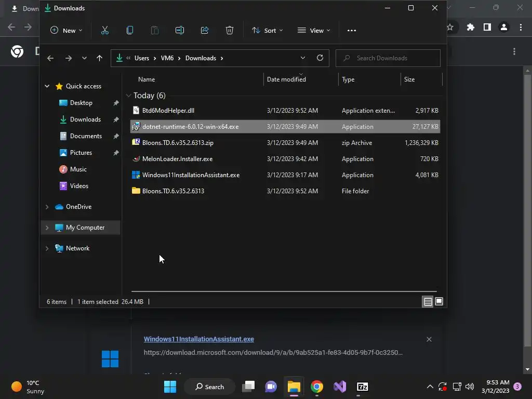The width and height of the screenshot is (532, 399).
Task: Open Task View on taskbar
Action: (248, 387)
